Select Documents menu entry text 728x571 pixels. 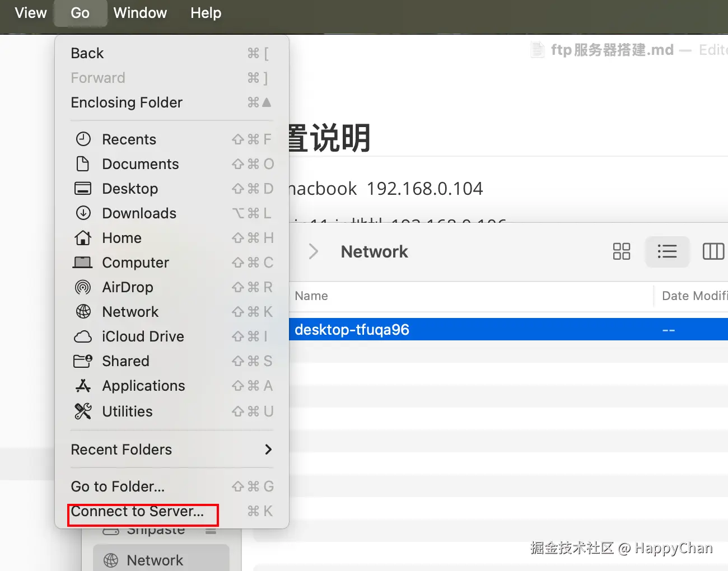[x=141, y=164]
